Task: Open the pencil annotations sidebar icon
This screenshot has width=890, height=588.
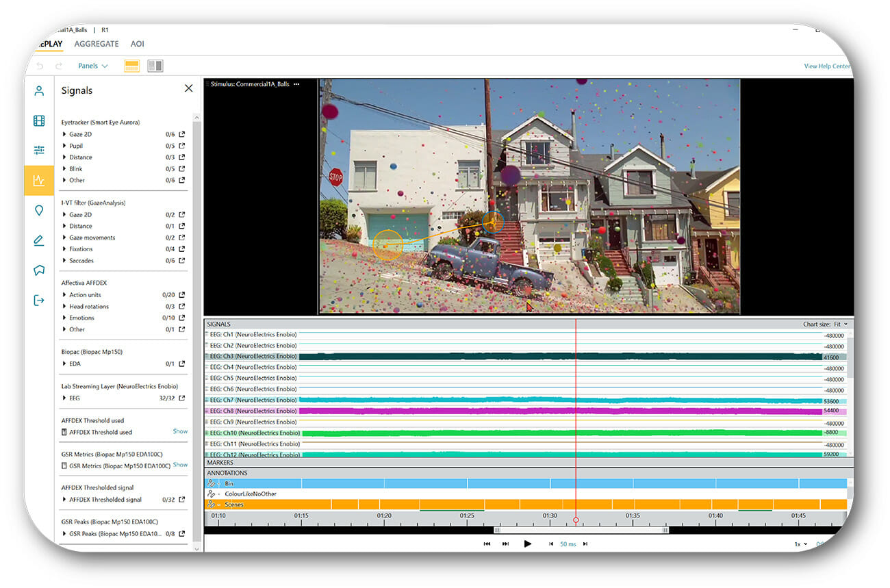Action: (x=39, y=240)
